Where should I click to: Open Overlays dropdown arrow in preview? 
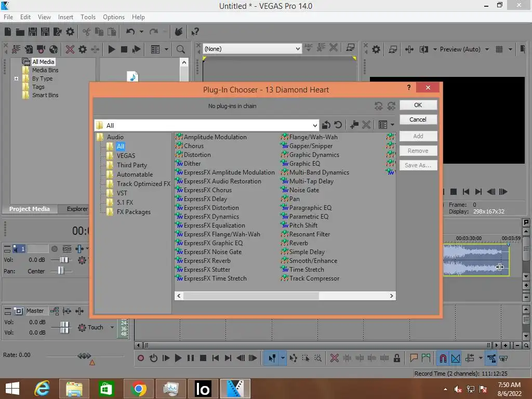510,49
